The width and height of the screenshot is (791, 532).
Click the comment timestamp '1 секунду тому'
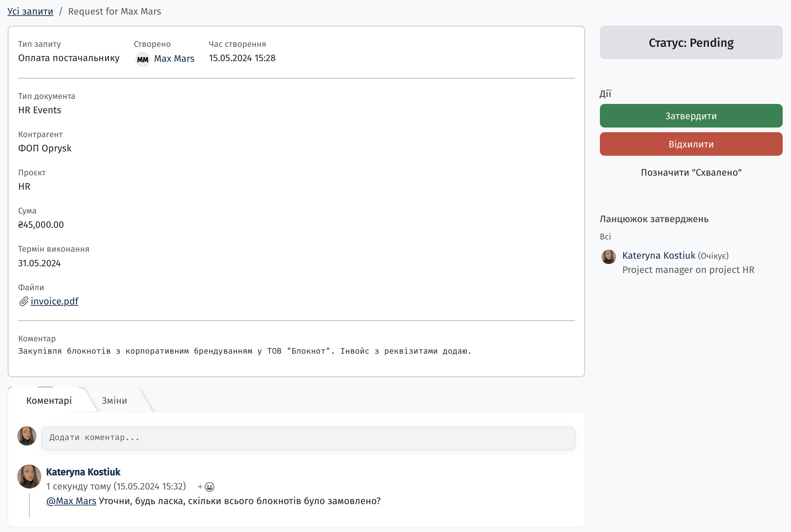78,487
